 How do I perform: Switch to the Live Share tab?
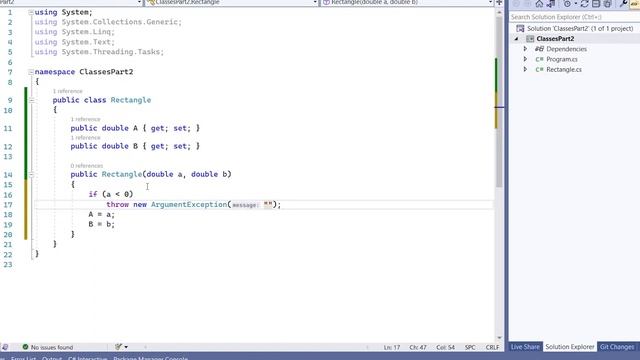point(525,347)
